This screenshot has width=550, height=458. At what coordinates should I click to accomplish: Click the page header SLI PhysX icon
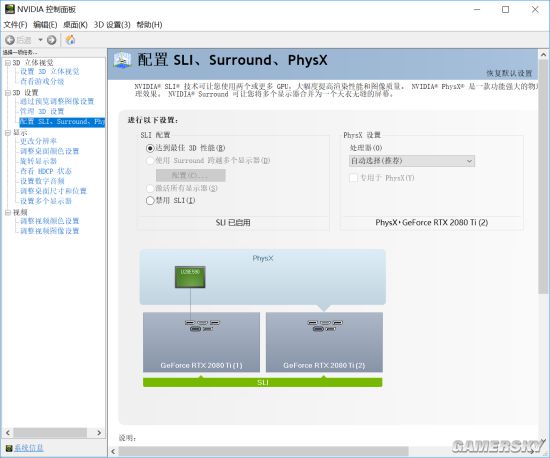tap(122, 60)
